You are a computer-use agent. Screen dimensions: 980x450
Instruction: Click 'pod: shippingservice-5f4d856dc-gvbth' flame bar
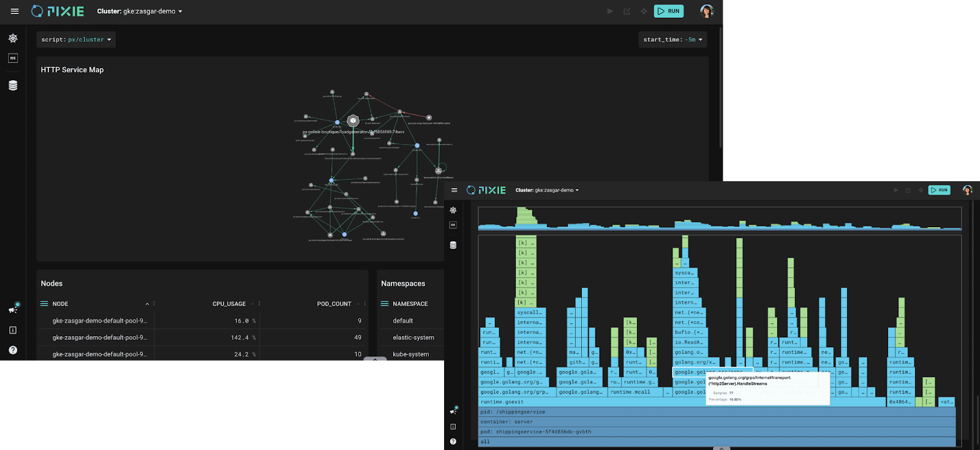pos(717,432)
